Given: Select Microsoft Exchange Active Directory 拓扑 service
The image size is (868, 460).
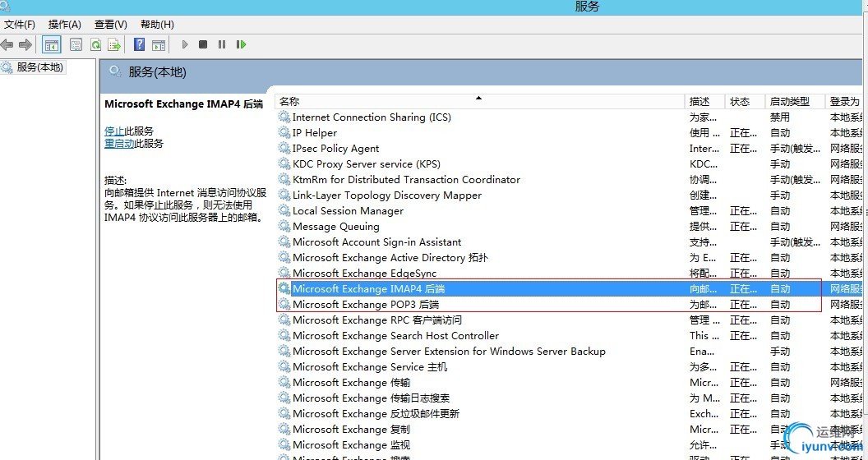Looking at the screenshot, I should click(x=390, y=258).
